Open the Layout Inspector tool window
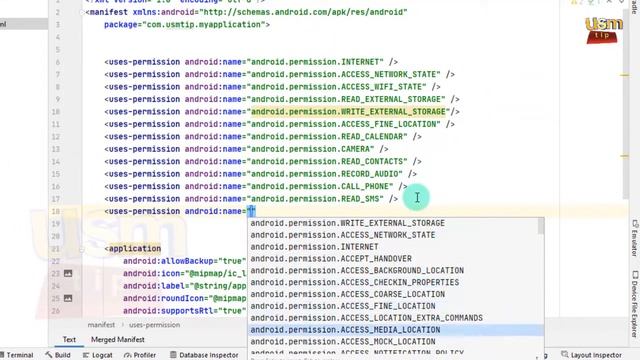 click(591, 355)
